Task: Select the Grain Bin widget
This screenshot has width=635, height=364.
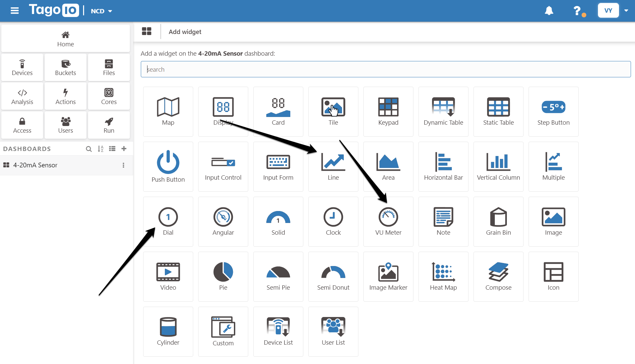Action: [498, 221]
